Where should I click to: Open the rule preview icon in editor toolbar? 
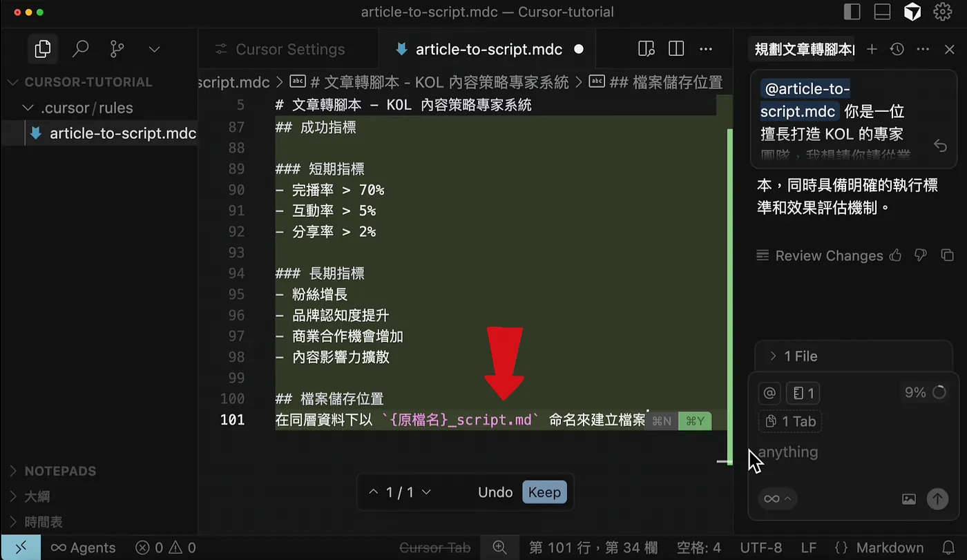pyautogui.click(x=647, y=49)
